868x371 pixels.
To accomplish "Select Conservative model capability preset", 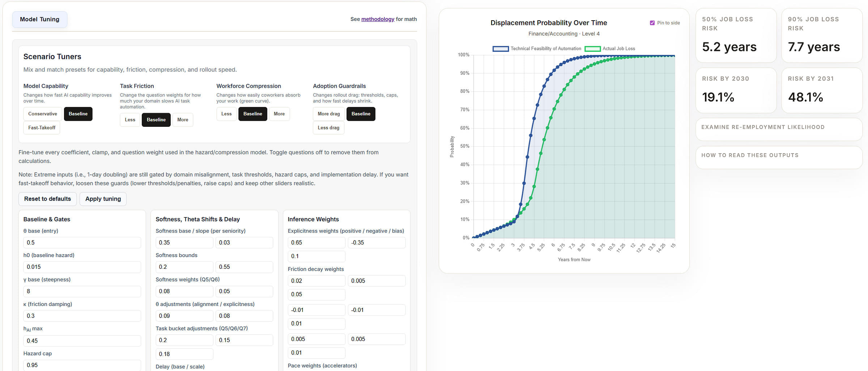I will coord(42,114).
